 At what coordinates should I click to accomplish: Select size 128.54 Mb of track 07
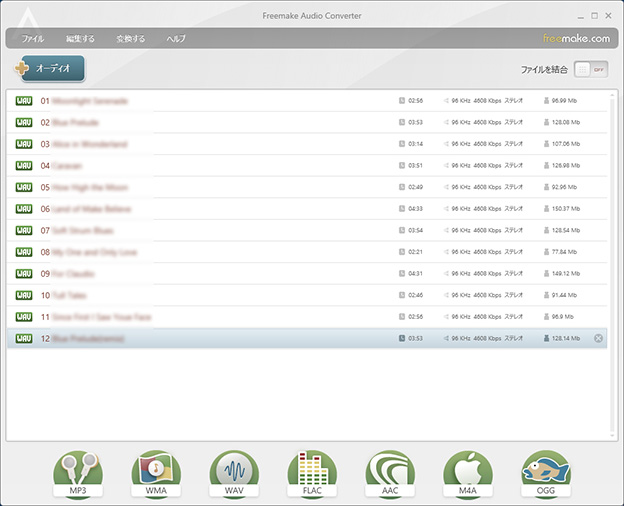click(x=566, y=230)
